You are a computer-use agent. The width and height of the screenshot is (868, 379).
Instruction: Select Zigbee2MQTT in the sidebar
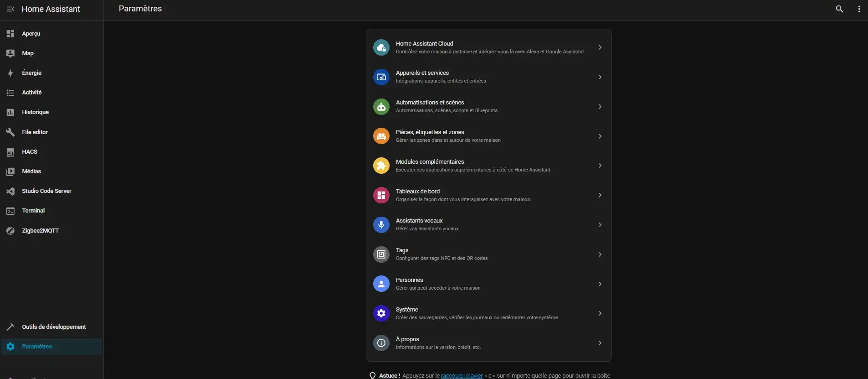[40, 231]
